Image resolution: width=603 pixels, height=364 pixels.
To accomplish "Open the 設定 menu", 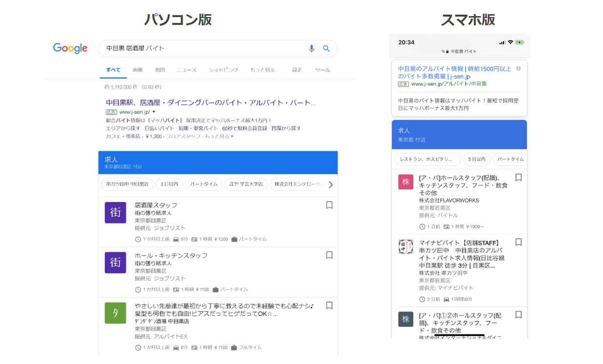I will pos(297,70).
